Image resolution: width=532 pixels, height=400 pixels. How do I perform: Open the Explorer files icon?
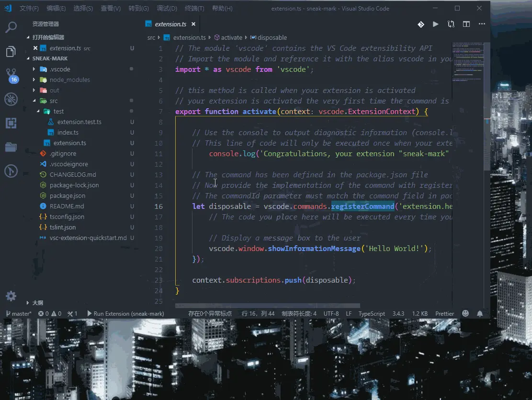11,51
